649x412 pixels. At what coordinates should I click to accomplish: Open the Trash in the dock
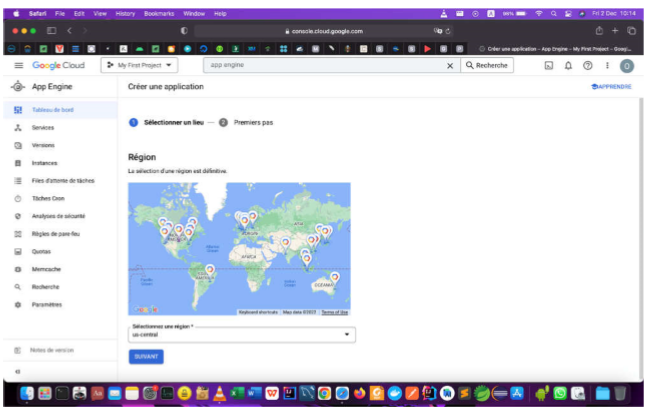tap(620, 393)
